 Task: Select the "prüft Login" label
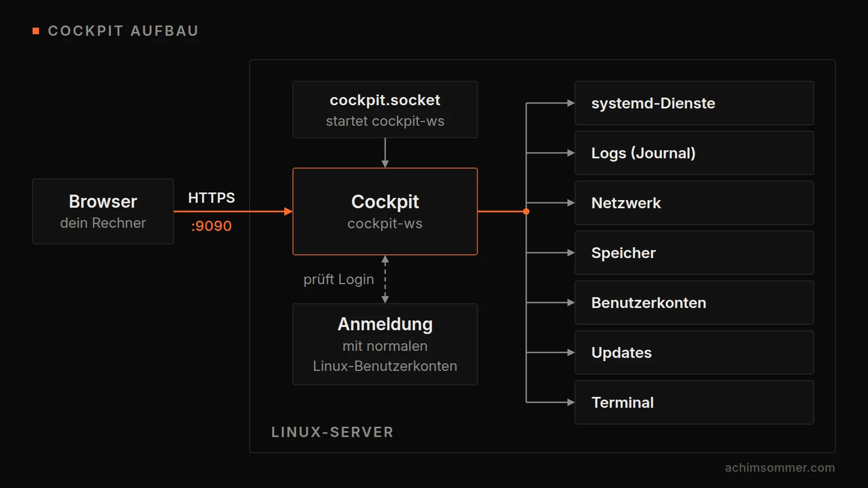[339, 279]
